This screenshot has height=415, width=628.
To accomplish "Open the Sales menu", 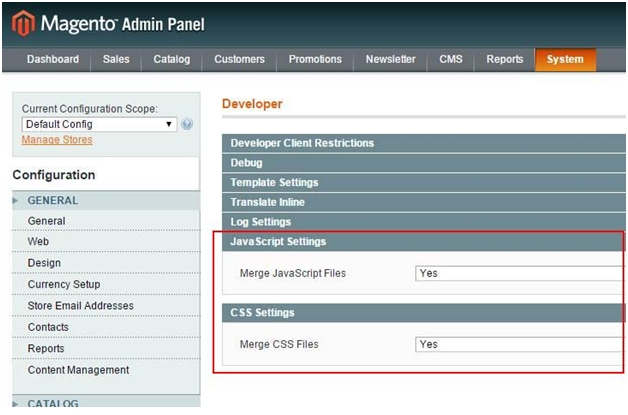I will (116, 59).
